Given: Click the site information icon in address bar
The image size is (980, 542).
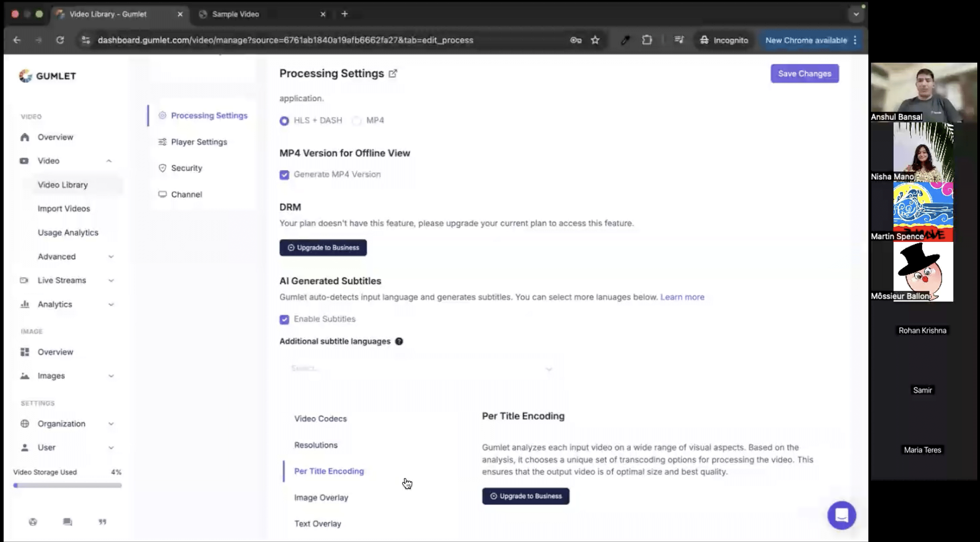Looking at the screenshot, I should (86, 40).
